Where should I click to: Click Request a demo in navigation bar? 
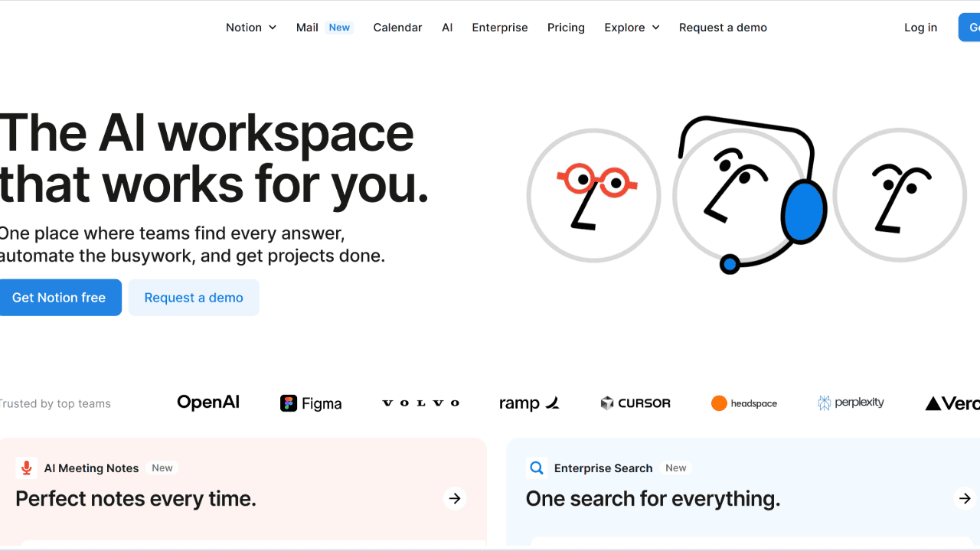pos(723,28)
